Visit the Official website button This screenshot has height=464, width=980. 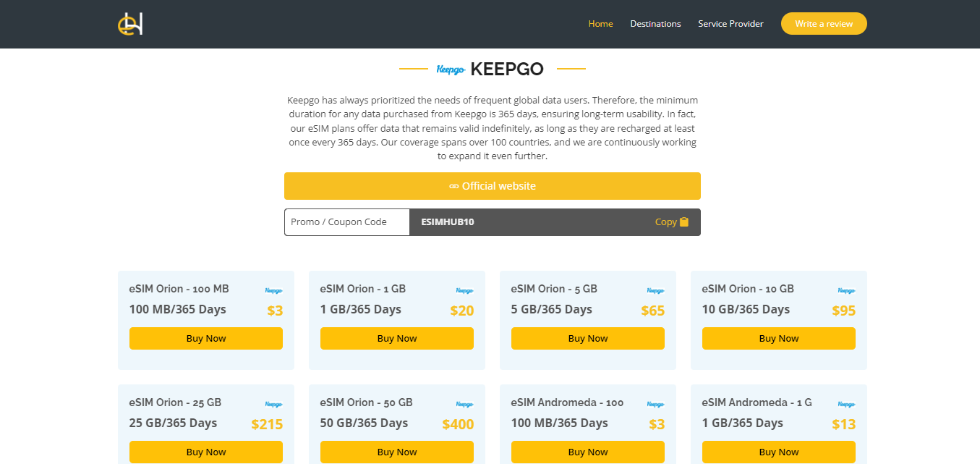[493, 186]
